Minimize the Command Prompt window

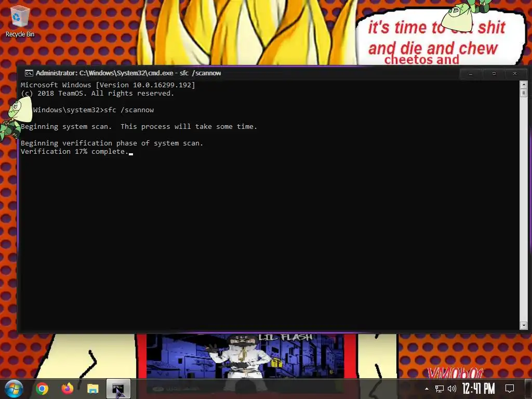click(x=471, y=74)
